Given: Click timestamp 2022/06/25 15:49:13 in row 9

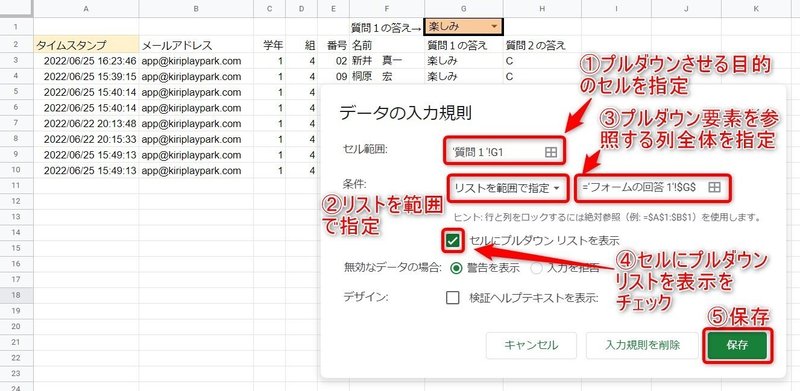Looking at the screenshot, I should tap(86, 155).
